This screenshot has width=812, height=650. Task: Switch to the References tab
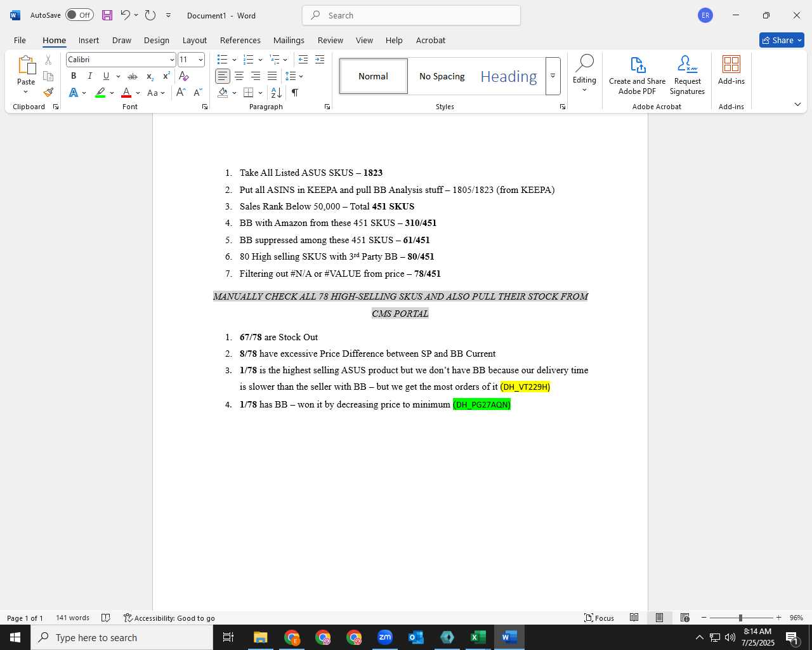(240, 40)
